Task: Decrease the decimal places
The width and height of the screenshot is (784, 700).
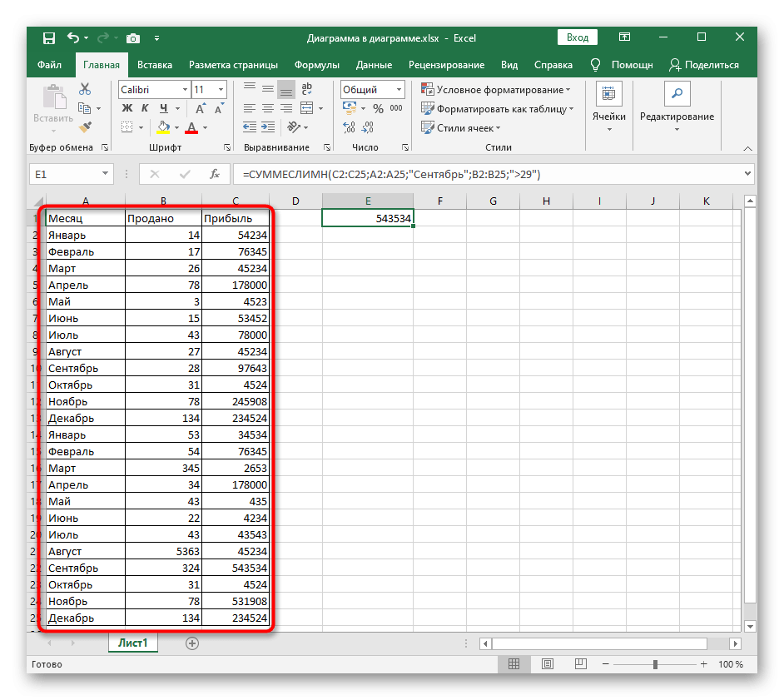Action: click(368, 127)
